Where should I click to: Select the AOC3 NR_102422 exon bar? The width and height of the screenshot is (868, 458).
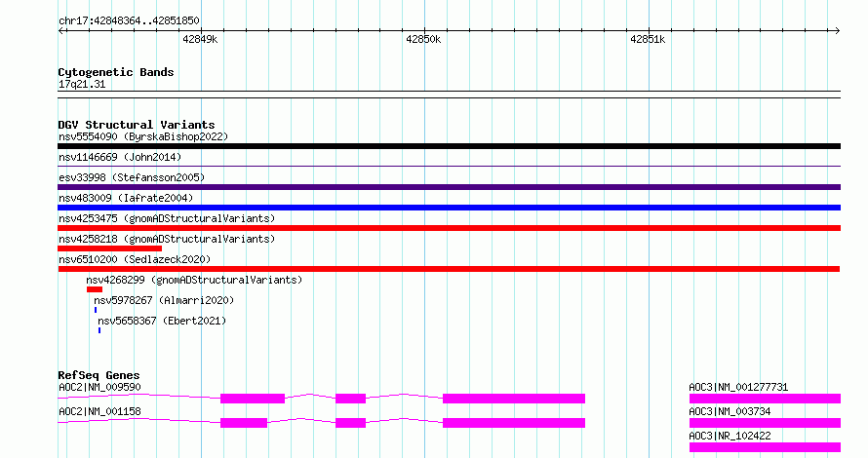point(765,447)
